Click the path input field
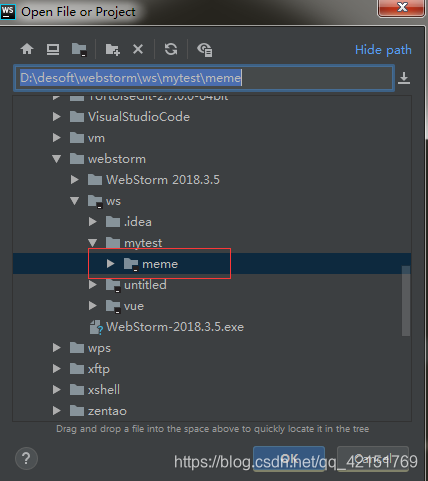 click(x=204, y=78)
